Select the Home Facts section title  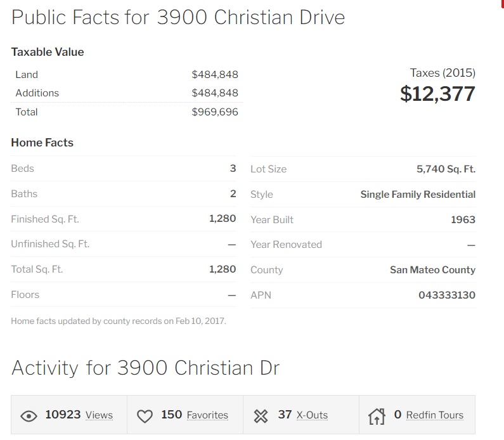[x=42, y=143]
